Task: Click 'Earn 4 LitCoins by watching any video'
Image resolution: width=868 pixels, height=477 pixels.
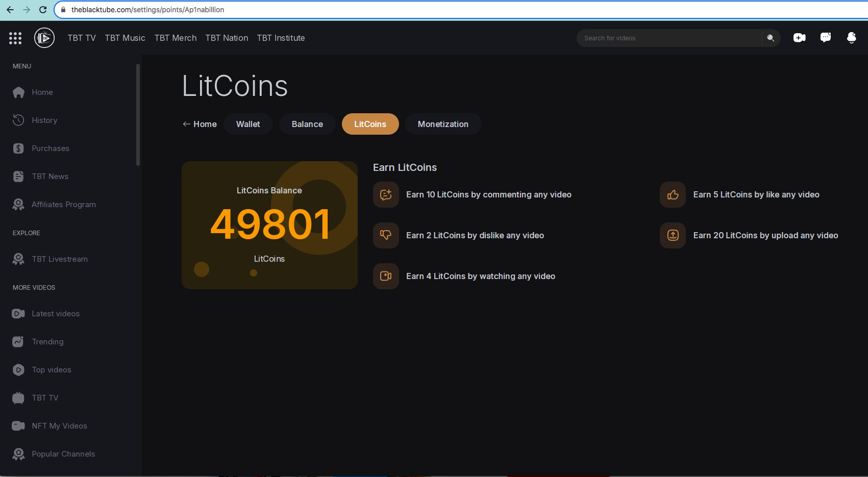Action: click(481, 276)
